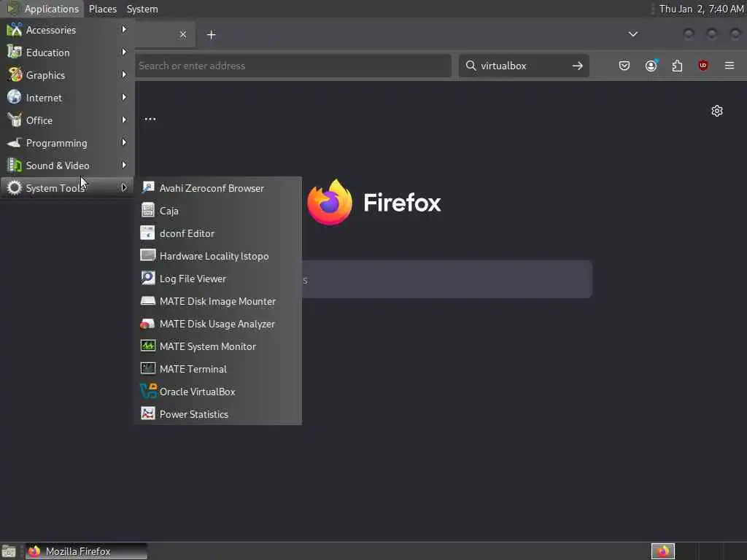
Task: Open the Extensions puzzle icon
Action: tap(677, 66)
